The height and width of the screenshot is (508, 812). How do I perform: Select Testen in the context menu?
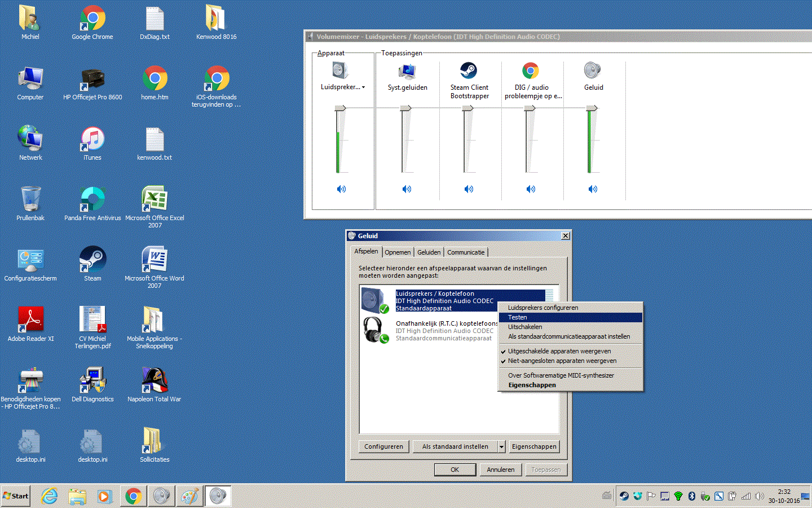tap(571, 317)
